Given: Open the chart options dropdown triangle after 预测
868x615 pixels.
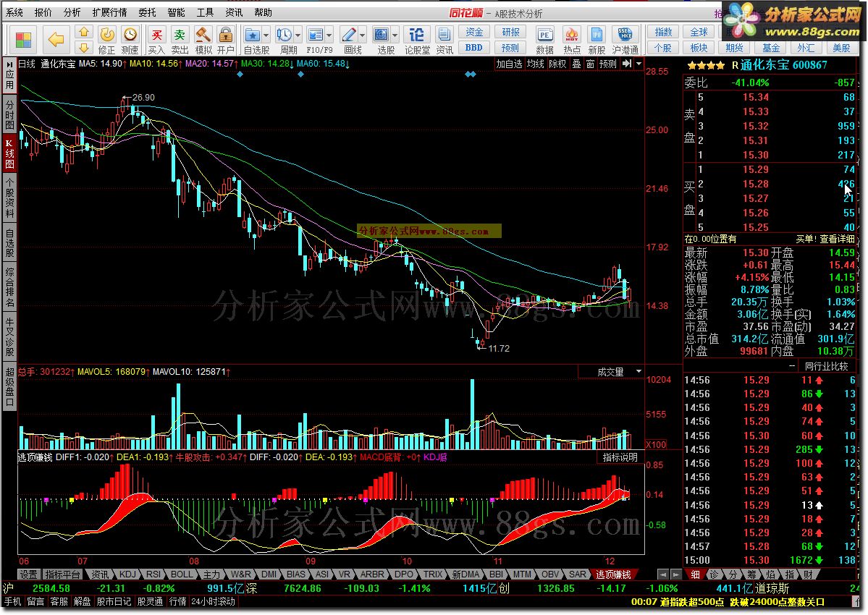Looking at the screenshot, I should pos(639,64).
